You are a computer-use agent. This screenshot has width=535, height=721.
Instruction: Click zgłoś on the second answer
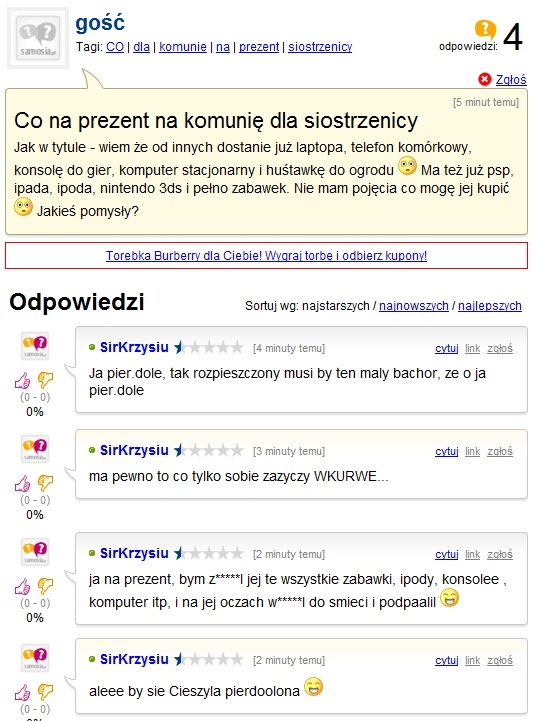[x=500, y=452]
